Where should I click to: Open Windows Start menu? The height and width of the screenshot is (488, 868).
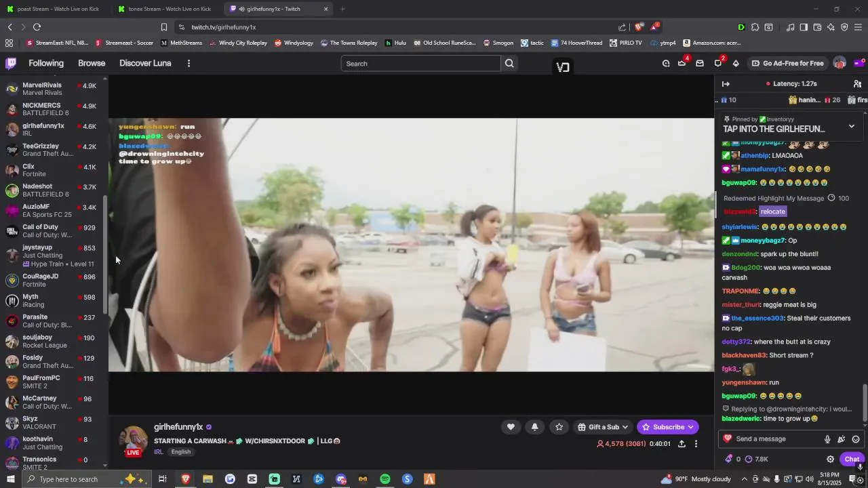point(10,479)
